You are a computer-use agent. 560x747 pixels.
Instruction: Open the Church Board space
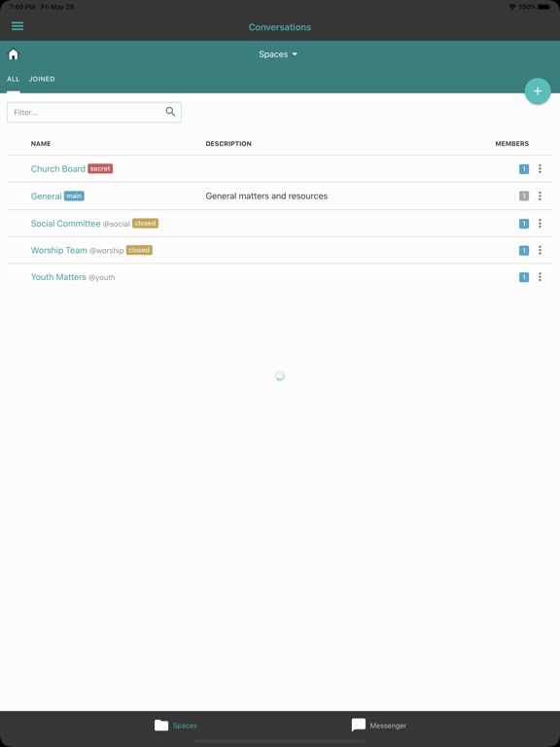tap(58, 168)
